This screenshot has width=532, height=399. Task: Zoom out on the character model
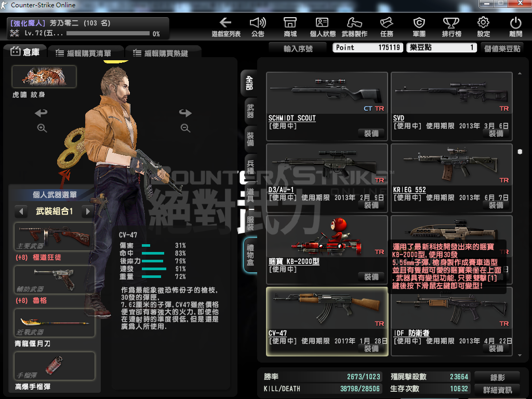pyautogui.click(x=185, y=128)
